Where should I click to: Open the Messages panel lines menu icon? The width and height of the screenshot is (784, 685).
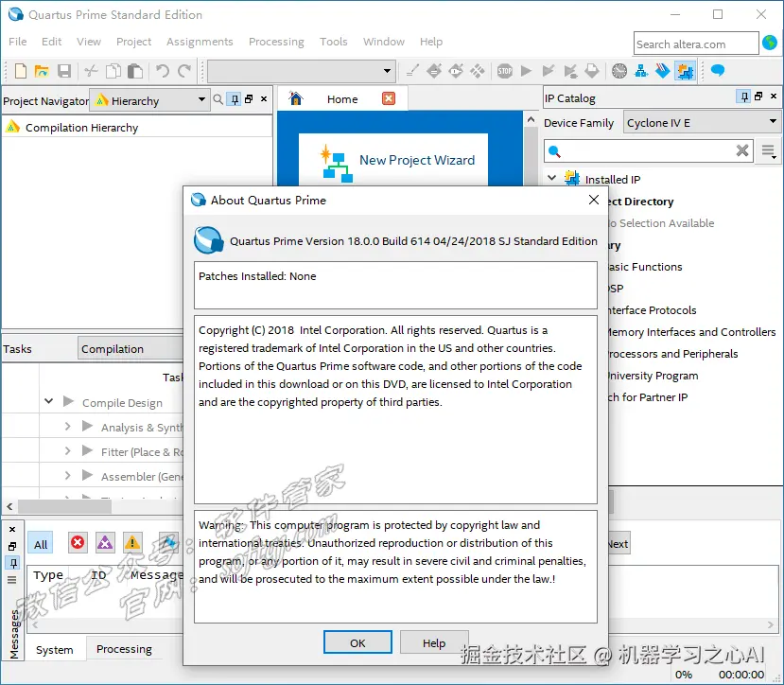[x=12, y=580]
